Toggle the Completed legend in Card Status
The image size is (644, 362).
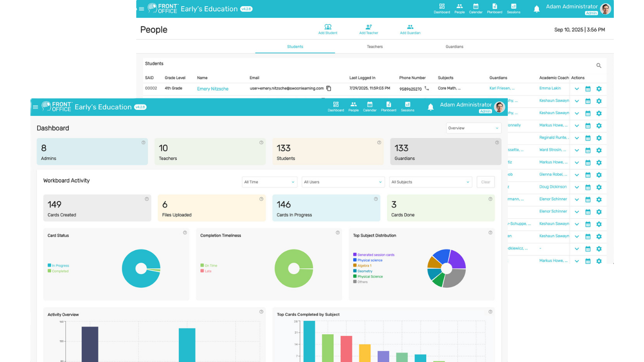pyautogui.click(x=58, y=271)
